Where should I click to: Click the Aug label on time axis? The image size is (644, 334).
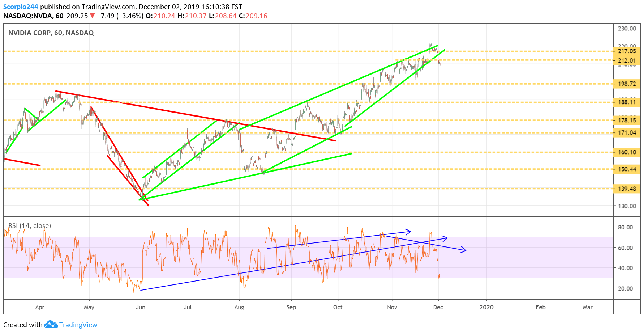point(239,307)
